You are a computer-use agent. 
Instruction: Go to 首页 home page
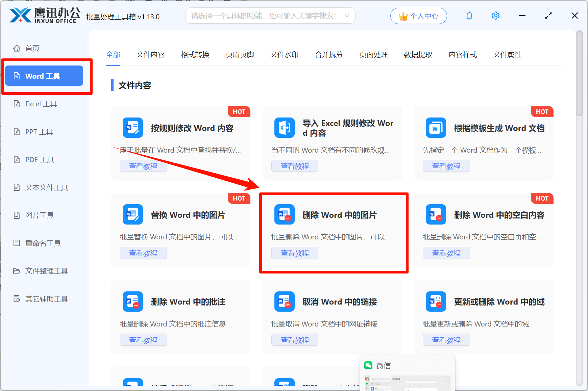pos(32,48)
